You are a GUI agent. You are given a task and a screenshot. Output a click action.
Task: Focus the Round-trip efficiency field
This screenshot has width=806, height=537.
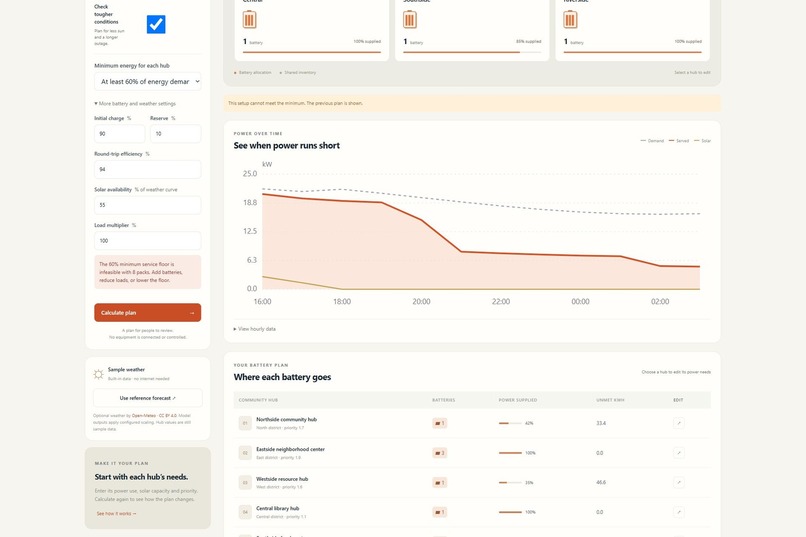tap(148, 169)
